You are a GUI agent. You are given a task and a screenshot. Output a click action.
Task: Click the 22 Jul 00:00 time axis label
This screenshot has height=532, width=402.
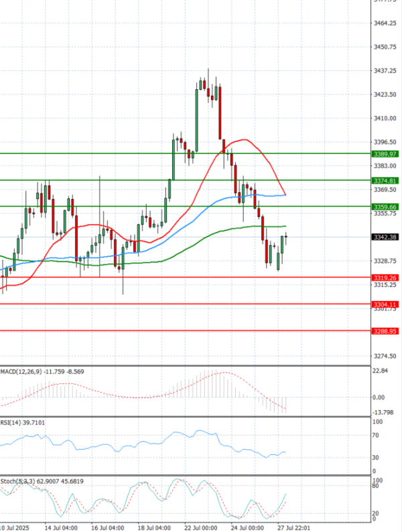pyautogui.click(x=201, y=528)
